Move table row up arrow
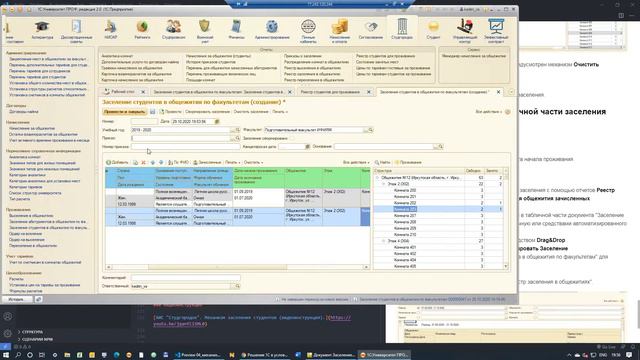The width and height of the screenshot is (640, 360). [153, 162]
